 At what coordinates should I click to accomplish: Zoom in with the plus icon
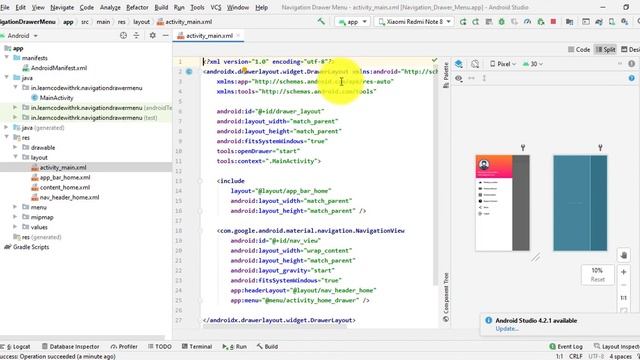[623, 272]
